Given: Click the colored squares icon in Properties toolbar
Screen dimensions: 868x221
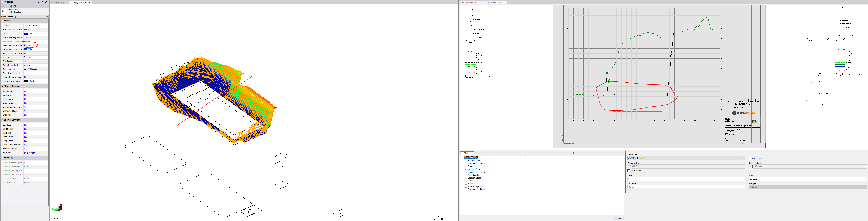Looking at the screenshot, I should pyautogui.click(x=11, y=6).
